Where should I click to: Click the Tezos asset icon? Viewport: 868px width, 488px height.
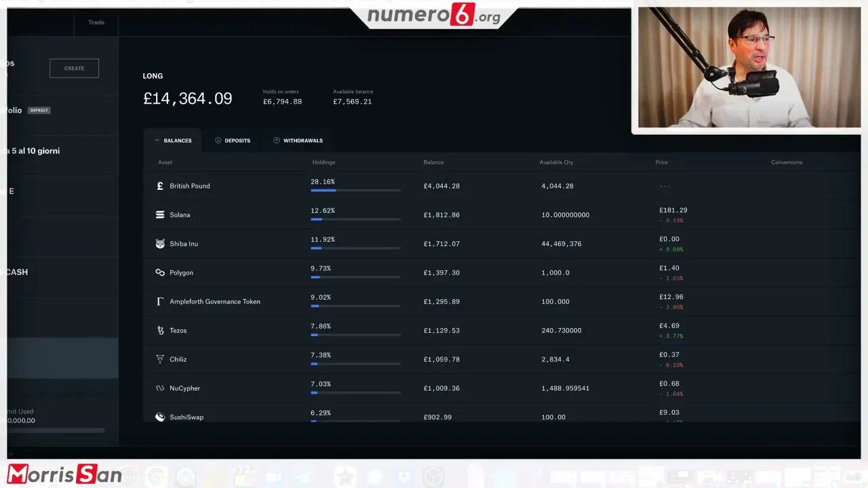point(160,331)
